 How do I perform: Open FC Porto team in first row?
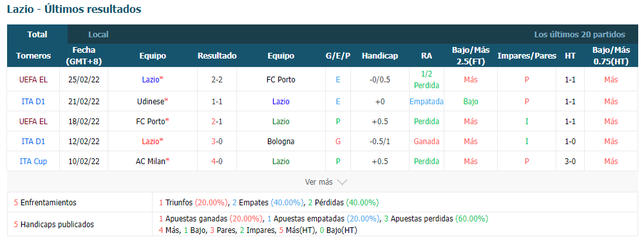pyautogui.click(x=281, y=80)
